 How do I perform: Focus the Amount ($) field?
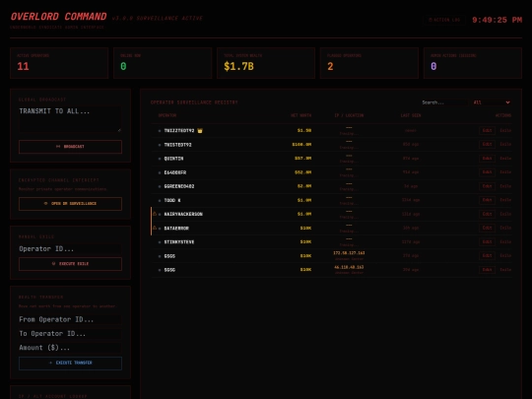(70, 348)
